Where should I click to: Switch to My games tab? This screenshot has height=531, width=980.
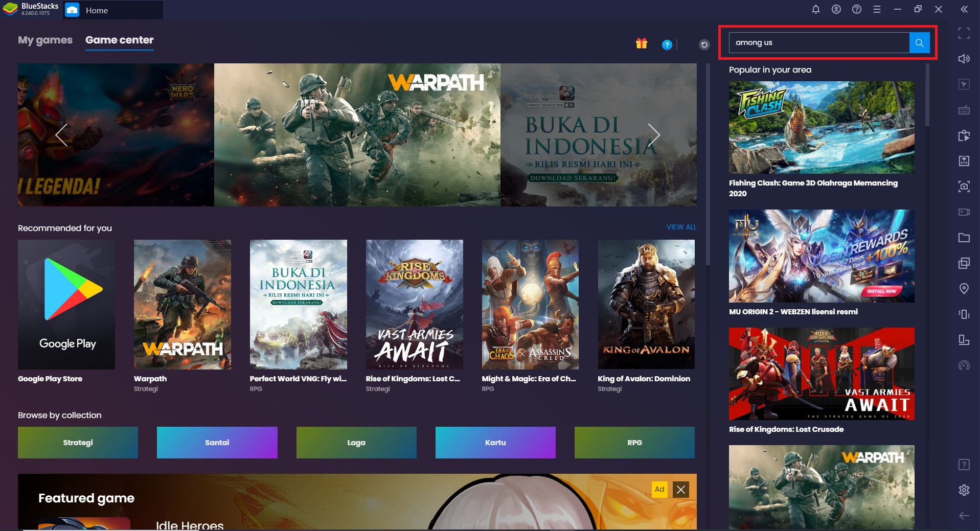click(x=45, y=40)
